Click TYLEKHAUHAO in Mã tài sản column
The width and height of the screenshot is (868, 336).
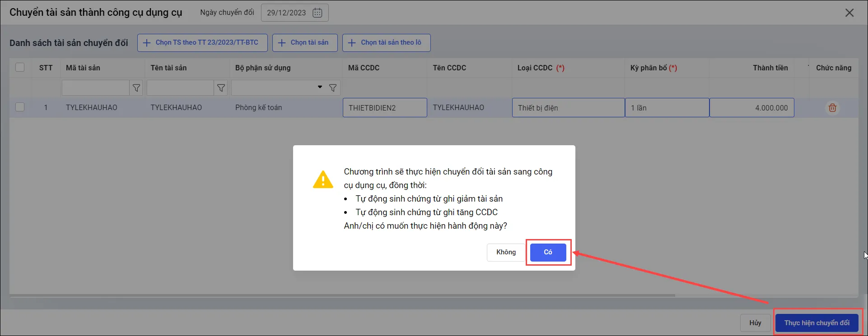92,108
